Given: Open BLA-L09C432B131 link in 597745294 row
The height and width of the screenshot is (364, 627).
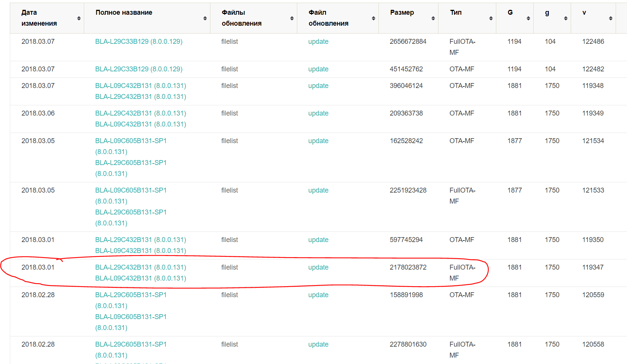Looking at the screenshot, I should 141,251.
